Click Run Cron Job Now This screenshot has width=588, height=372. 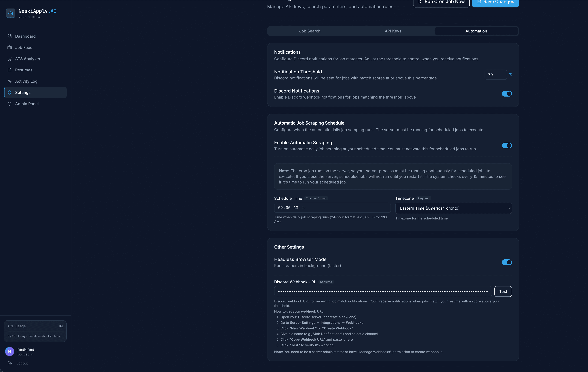coord(441,2)
